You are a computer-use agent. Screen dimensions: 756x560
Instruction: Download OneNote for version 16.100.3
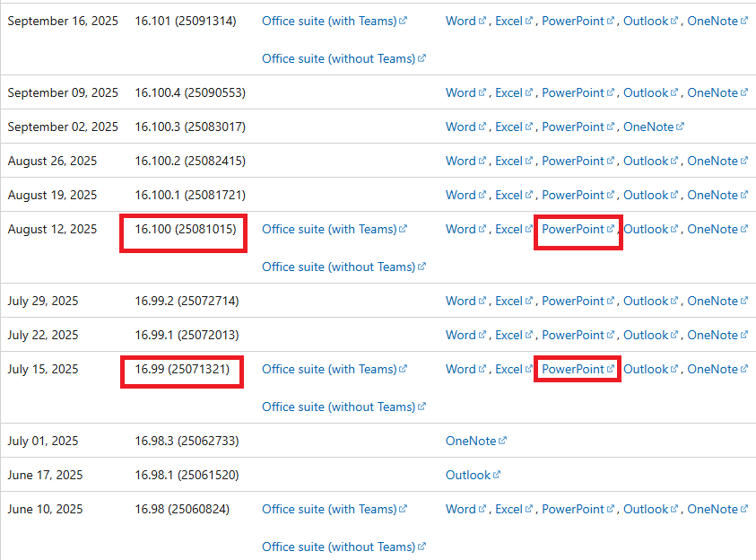[x=654, y=127]
